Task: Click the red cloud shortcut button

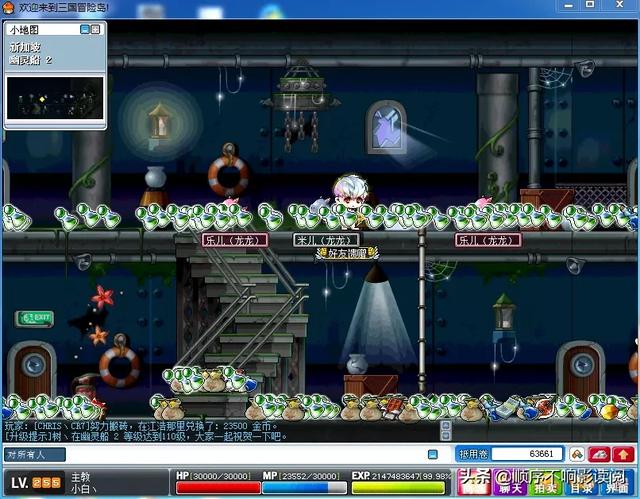Action: tap(600, 454)
